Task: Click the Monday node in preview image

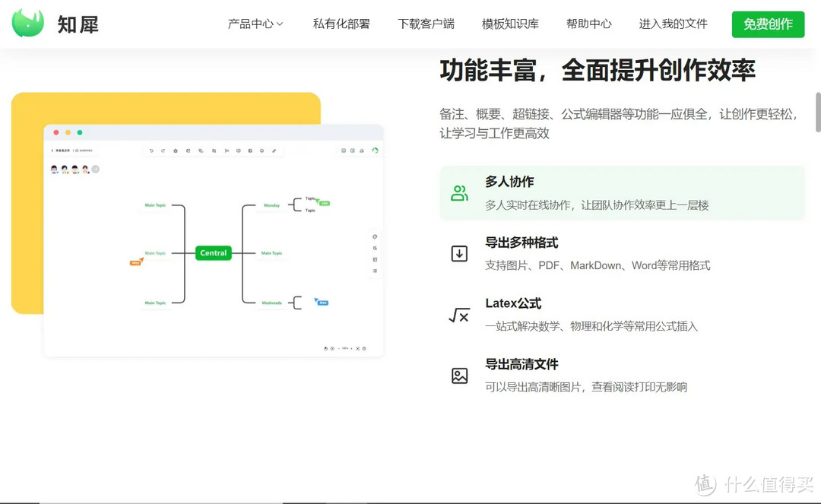Action: coord(271,205)
